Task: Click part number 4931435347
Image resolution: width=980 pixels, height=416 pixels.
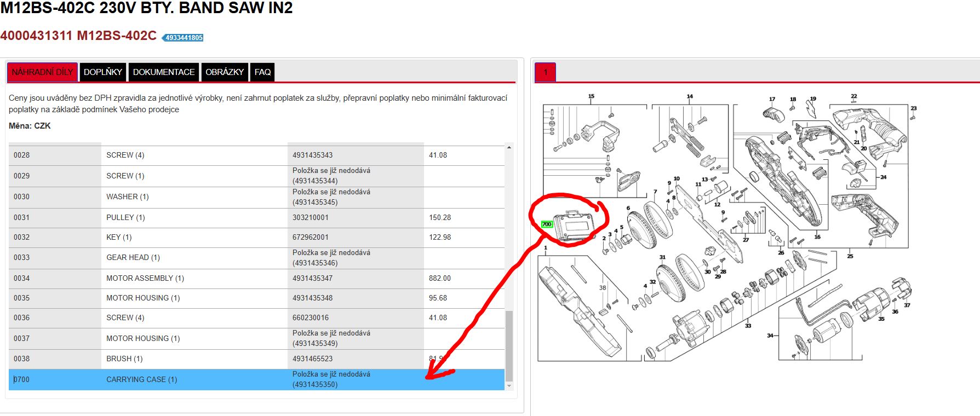Action: (312, 279)
